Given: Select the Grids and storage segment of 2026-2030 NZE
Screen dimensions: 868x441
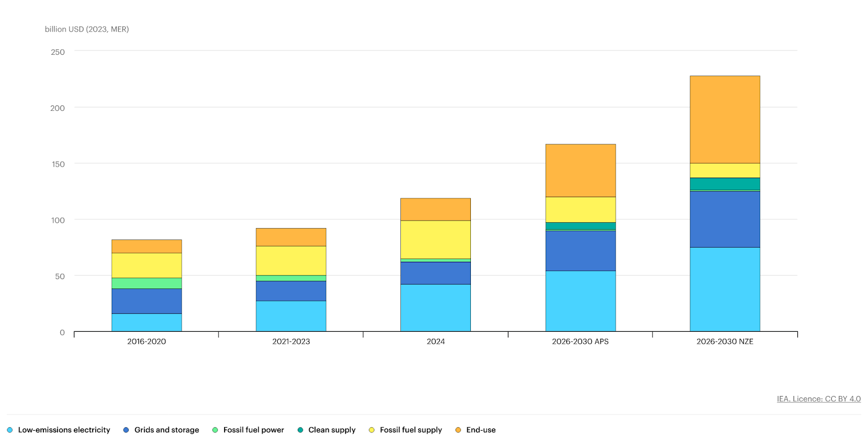Looking at the screenshot, I should pyautogui.click(x=725, y=219).
